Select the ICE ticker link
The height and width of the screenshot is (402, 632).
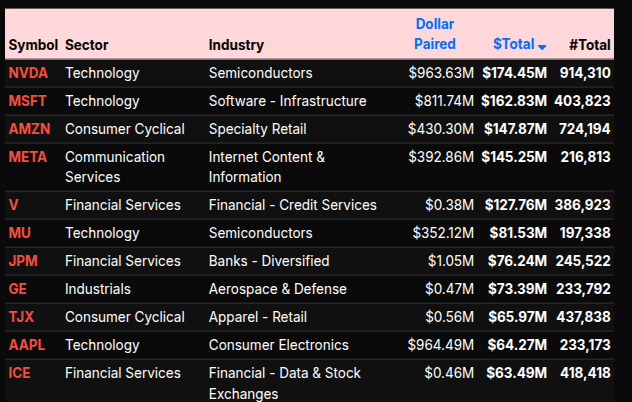coord(20,373)
